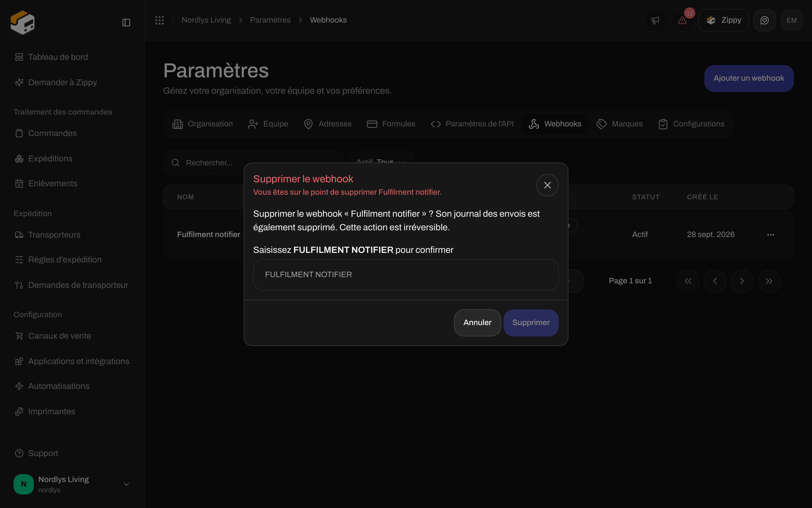The image size is (812, 508).
Task: Switch to Marques tab
Action: (619, 124)
